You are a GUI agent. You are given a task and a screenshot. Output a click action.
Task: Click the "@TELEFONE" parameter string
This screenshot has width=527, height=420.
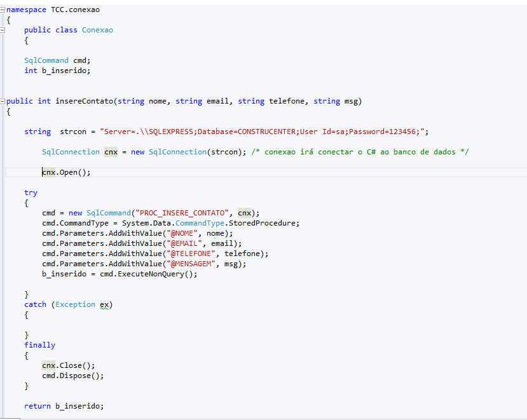pos(191,254)
